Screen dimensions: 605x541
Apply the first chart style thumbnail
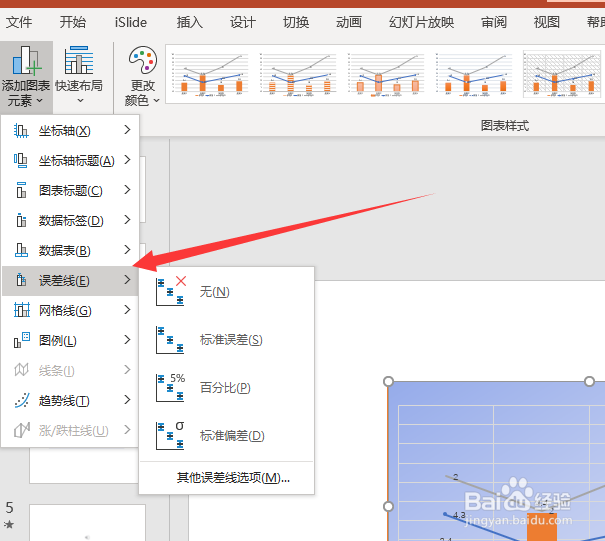[x=210, y=74]
